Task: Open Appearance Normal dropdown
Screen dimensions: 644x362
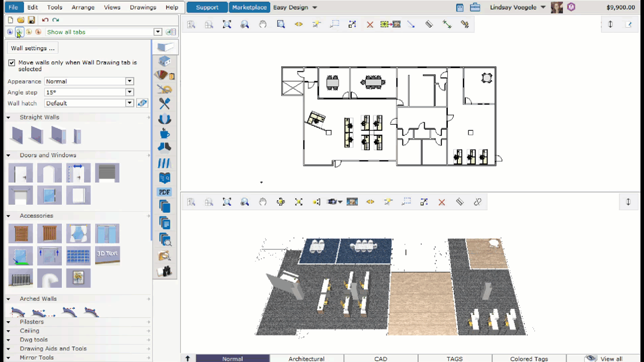Action: click(x=129, y=81)
